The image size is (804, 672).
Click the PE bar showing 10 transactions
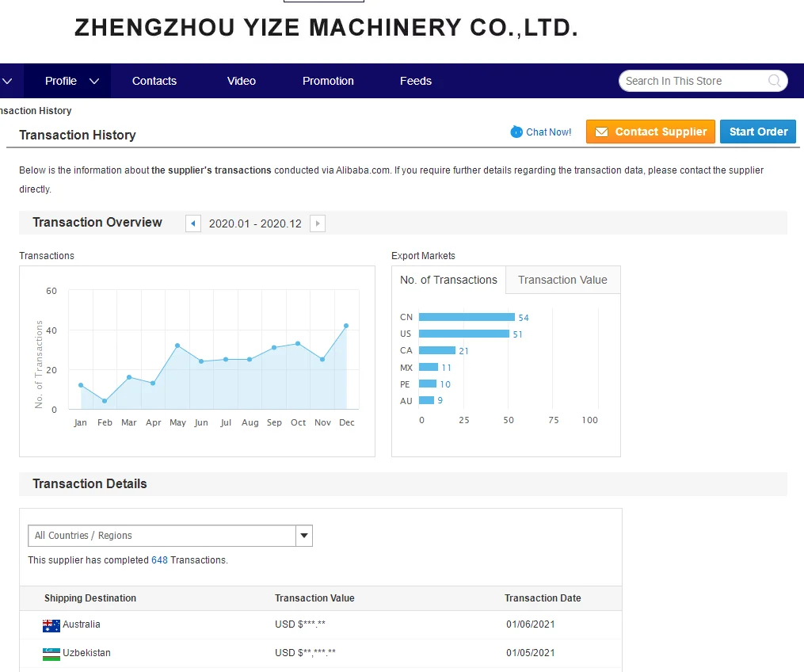(x=428, y=384)
